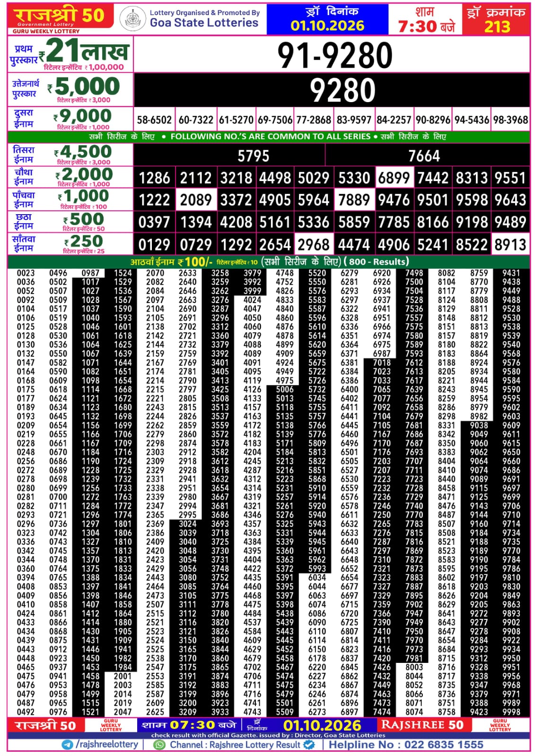Viewport: 535px width, 756px height.
Task: Click draw date 01.10.2026 in top blue header
Action: pyautogui.click(x=327, y=26)
